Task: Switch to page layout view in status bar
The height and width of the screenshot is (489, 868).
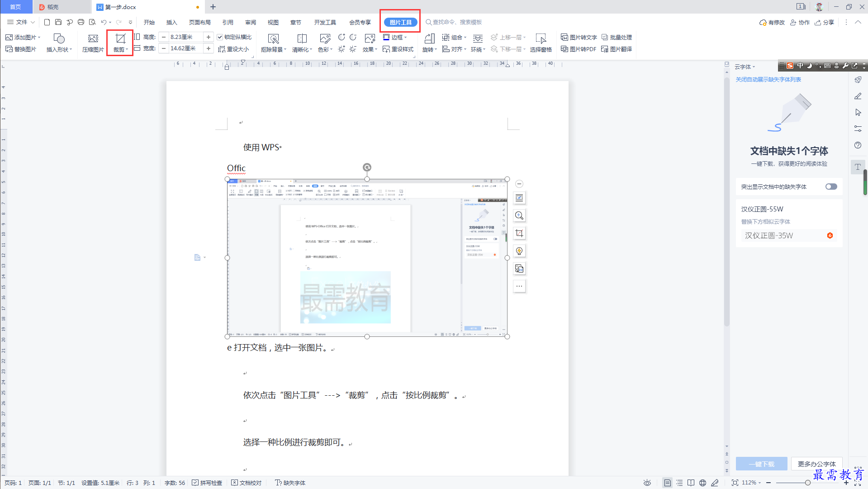Action: [x=667, y=483]
